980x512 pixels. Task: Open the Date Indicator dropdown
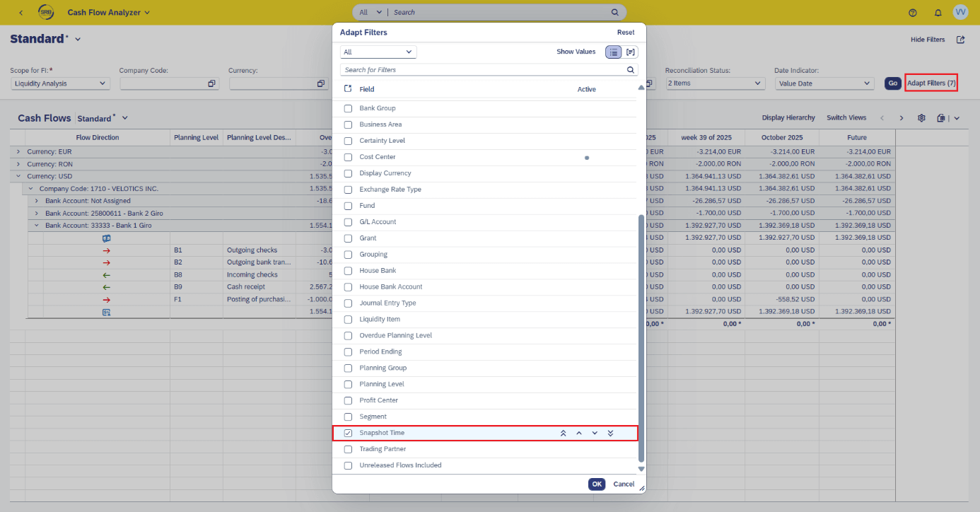(x=824, y=83)
